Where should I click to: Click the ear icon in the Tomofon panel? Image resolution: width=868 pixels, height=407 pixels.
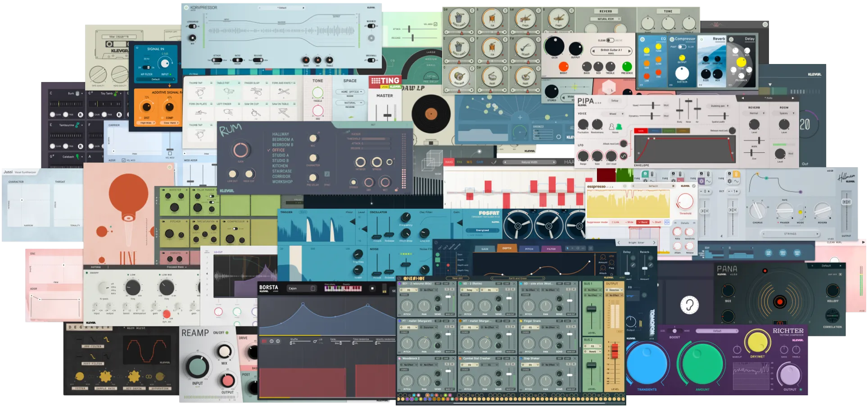click(x=689, y=305)
